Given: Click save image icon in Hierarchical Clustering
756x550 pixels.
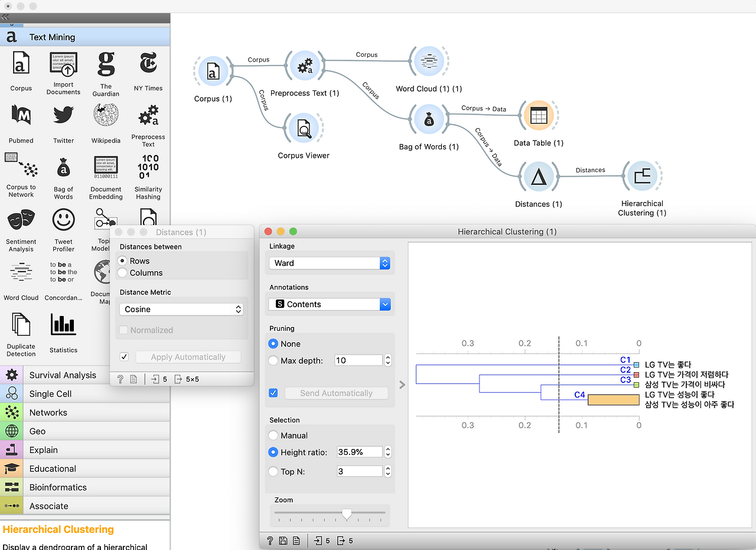Looking at the screenshot, I should click(x=283, y=541).
